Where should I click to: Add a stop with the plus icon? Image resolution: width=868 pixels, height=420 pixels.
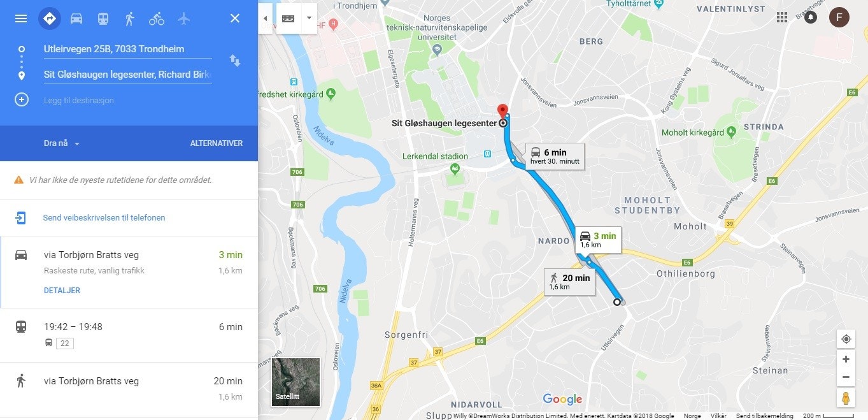tap(22, 100)
